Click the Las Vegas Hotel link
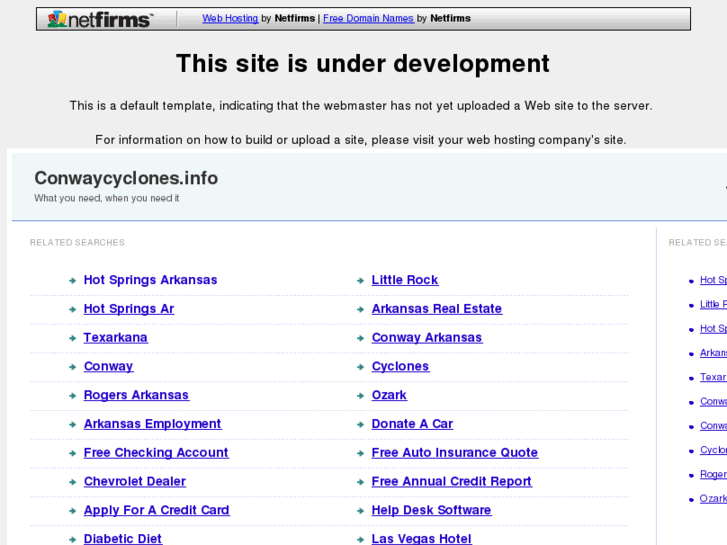 coord(421,538)
